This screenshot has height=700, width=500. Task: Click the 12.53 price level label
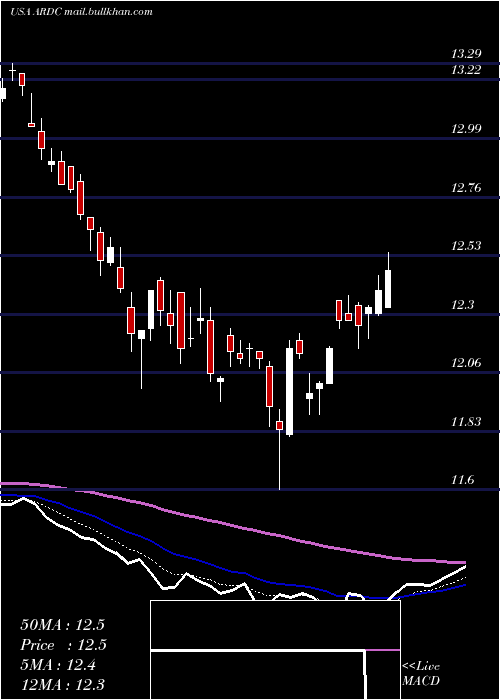point(466,246)
